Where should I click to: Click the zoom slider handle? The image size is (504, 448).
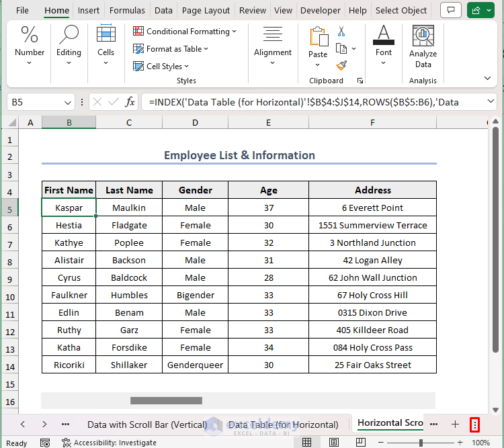pos(421,443)
